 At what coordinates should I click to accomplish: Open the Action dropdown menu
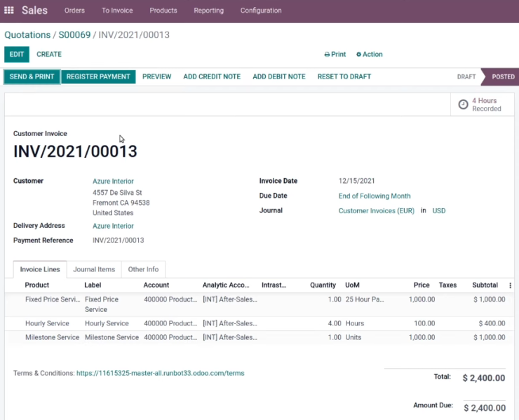(x=369, y=54)
